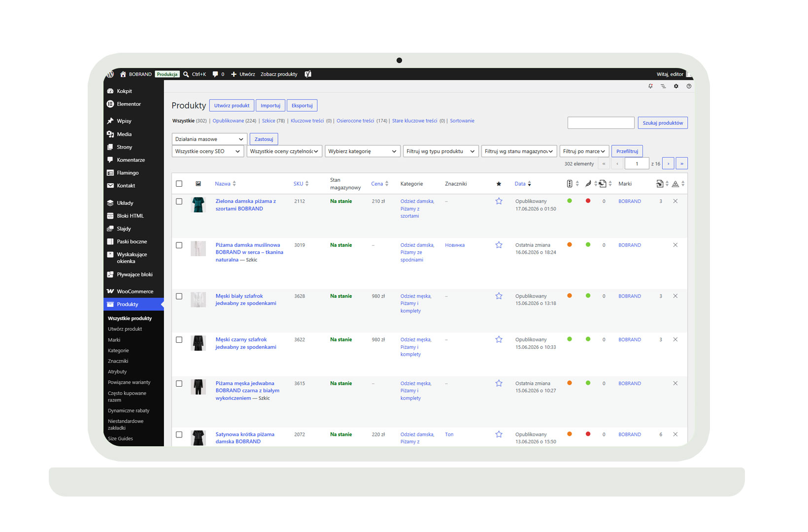Sort products by the Data column

523,184
